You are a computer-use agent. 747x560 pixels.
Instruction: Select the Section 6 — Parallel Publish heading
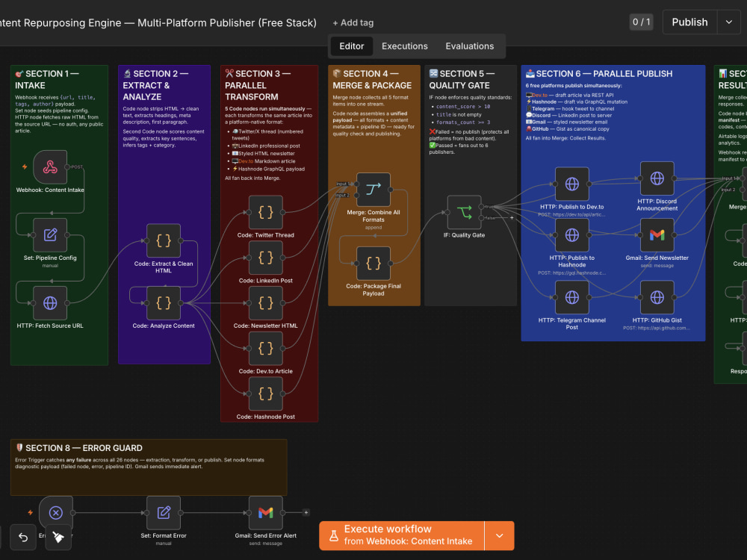pos(599,74)
